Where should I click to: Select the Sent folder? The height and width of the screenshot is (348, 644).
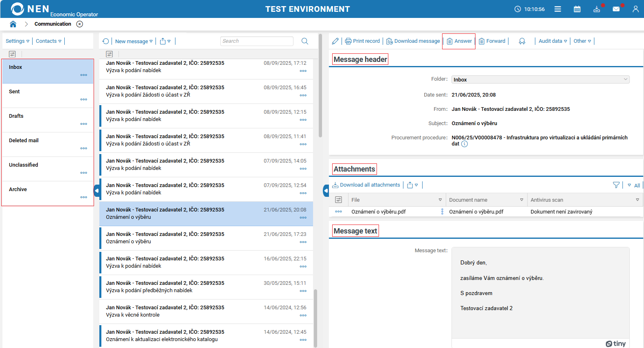pos(48,96)
